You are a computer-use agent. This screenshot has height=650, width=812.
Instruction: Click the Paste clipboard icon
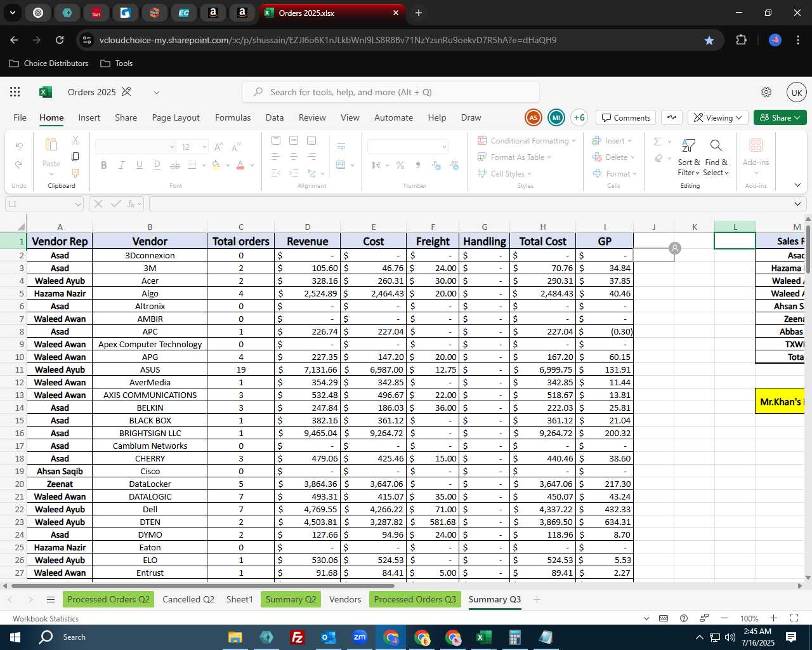coord(51,145)
